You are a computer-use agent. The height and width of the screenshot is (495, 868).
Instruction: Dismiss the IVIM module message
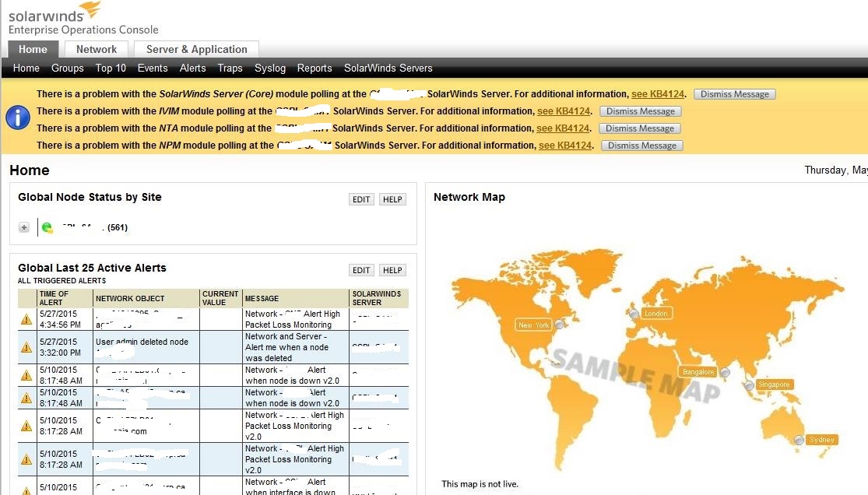tap(641, 111)
